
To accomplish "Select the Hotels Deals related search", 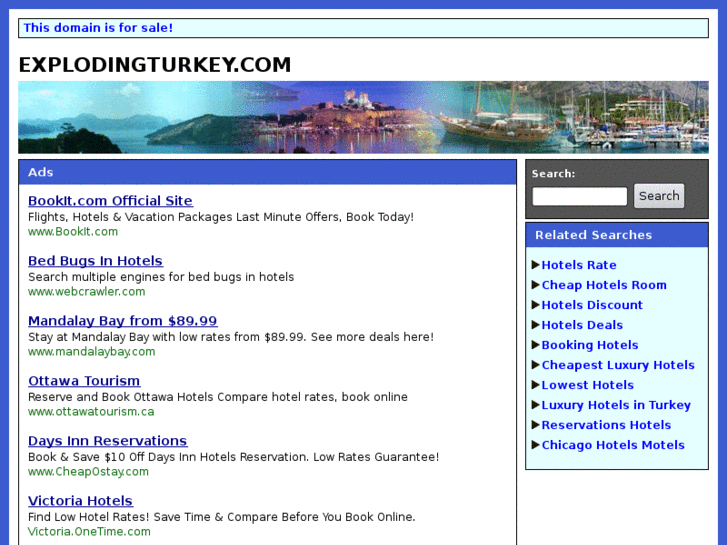I will [582, 325].
